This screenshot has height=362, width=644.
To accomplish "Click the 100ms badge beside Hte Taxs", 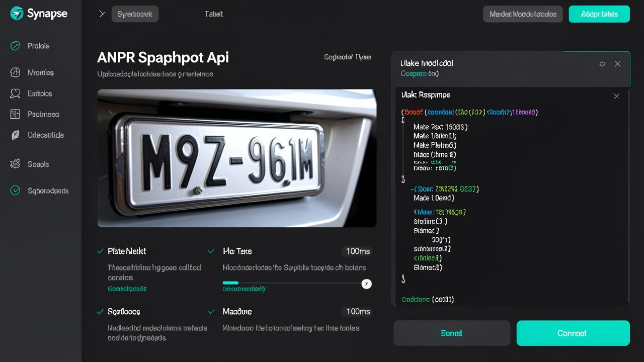I will pos(358,251).
